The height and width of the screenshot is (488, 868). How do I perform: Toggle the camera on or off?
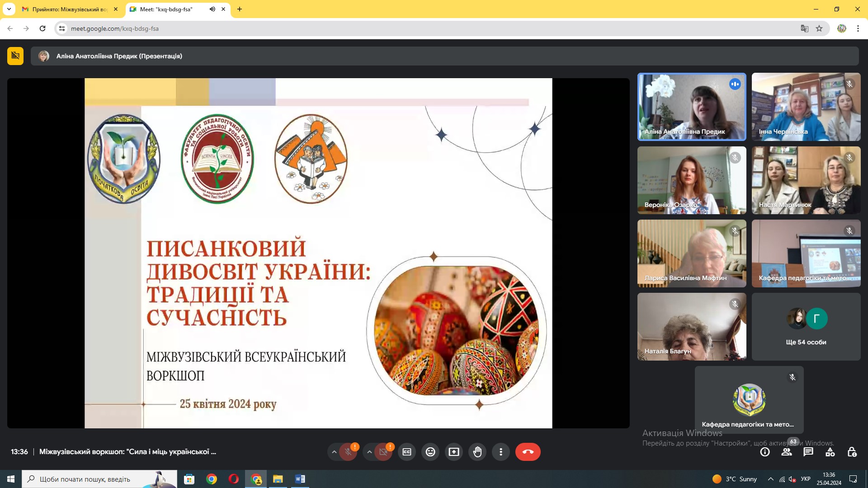point(383,452)
